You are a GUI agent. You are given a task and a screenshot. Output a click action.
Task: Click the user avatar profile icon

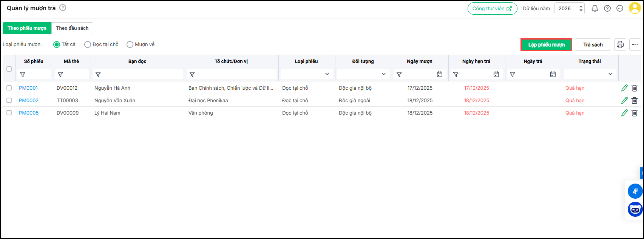pos(635,8)
